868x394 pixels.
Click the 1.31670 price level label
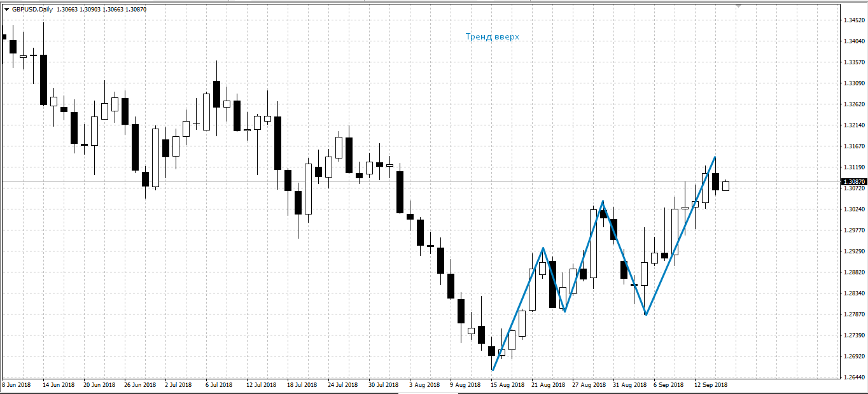pos(854,146)
